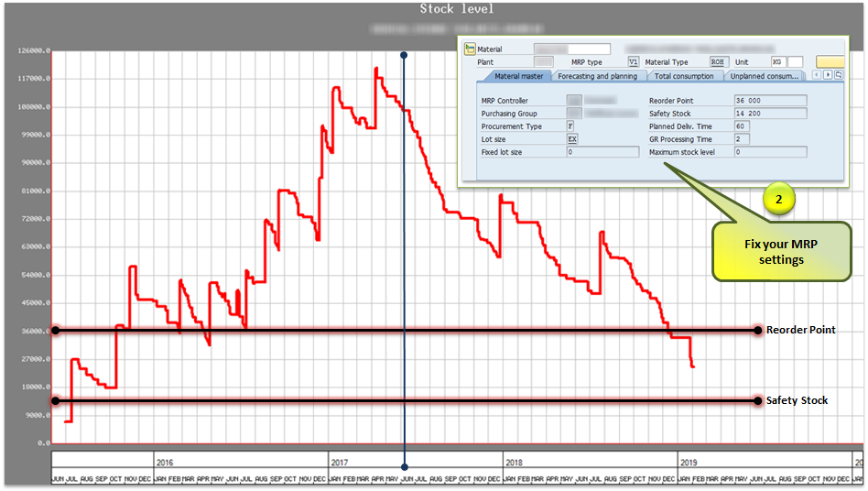This screenshot has width=868, height=491.
Task: Click the 2017 year label on timeline
Action: [x=340, y=463]
